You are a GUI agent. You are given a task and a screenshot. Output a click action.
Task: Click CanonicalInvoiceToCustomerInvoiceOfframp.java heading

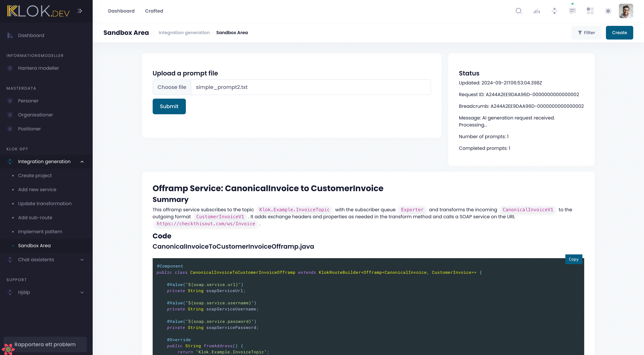pos(233,246)
